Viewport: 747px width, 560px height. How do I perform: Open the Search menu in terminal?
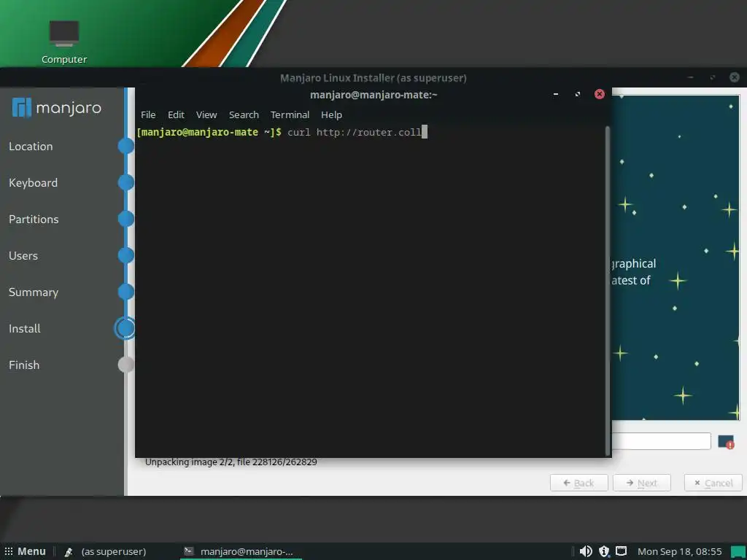point(244,114)
